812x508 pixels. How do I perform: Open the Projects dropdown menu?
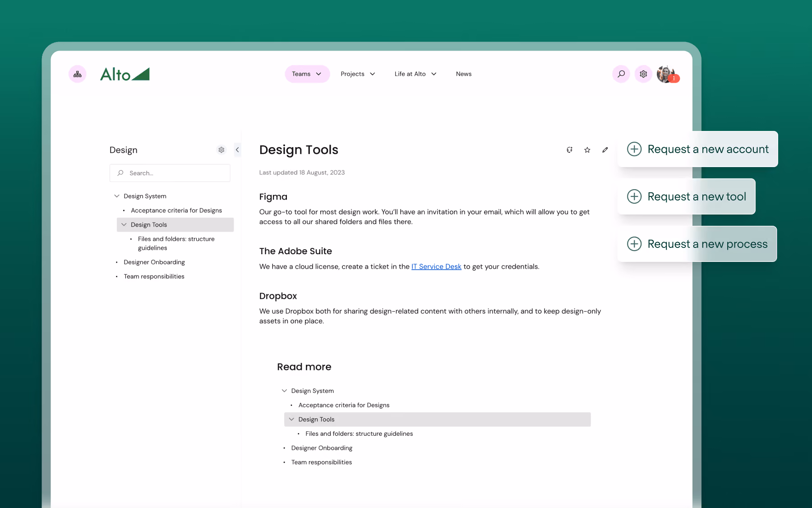pyautogui.click(x=358, y=74)
